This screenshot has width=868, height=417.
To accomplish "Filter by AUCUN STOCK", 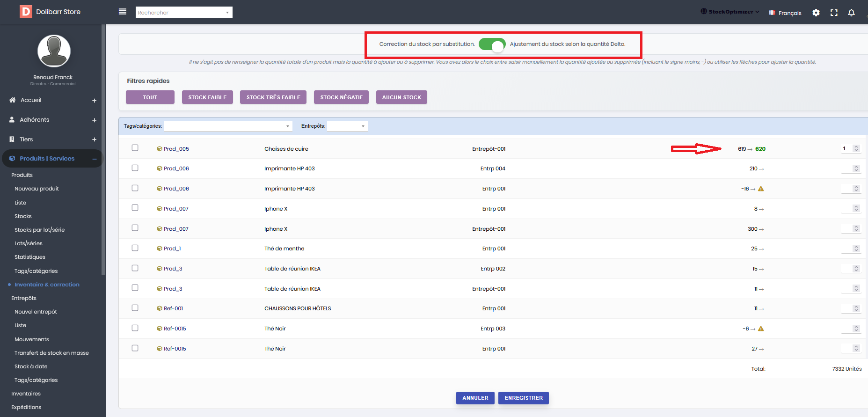I will click(x=401, y=97).
